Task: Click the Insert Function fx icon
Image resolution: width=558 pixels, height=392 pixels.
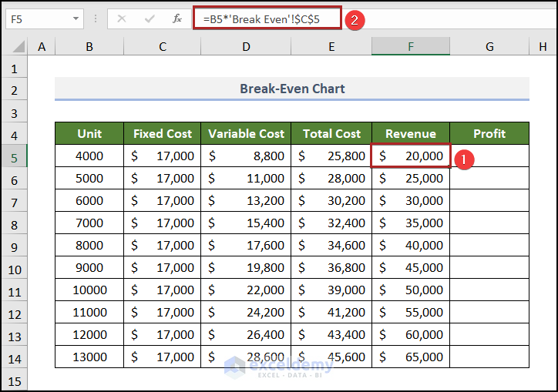Action: pyautogui.click(x=176, y=18)
